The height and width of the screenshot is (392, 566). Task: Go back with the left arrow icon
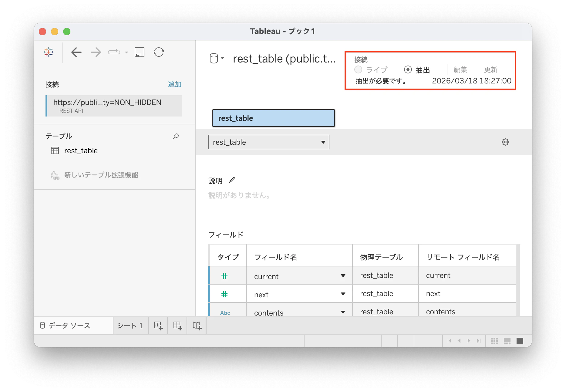76,52
